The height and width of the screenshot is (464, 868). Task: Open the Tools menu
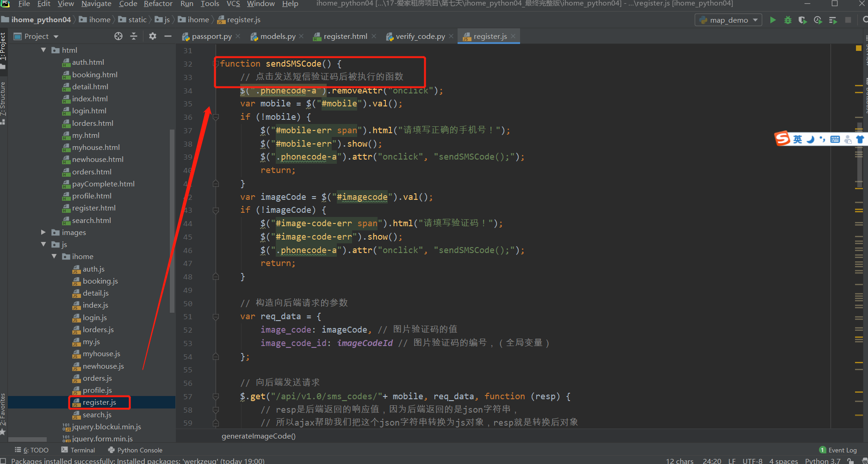pos(210,4)
